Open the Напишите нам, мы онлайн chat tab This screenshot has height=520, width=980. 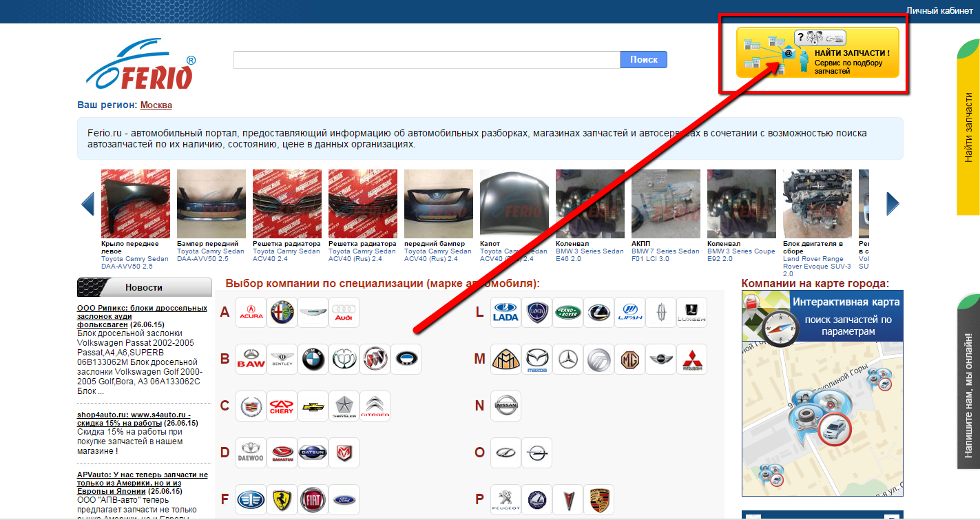coord(968,382)
